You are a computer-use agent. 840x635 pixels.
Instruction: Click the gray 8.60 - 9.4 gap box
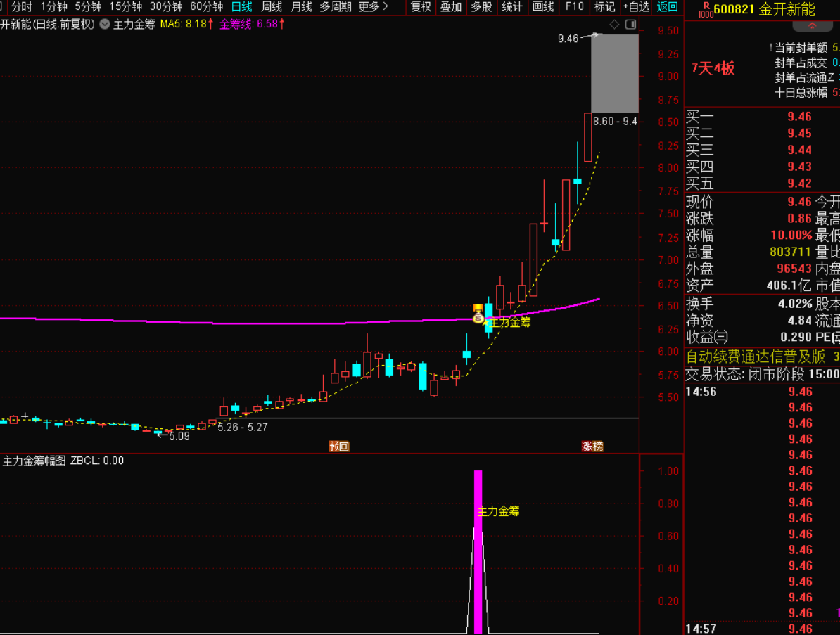click(x=614, y=72)
